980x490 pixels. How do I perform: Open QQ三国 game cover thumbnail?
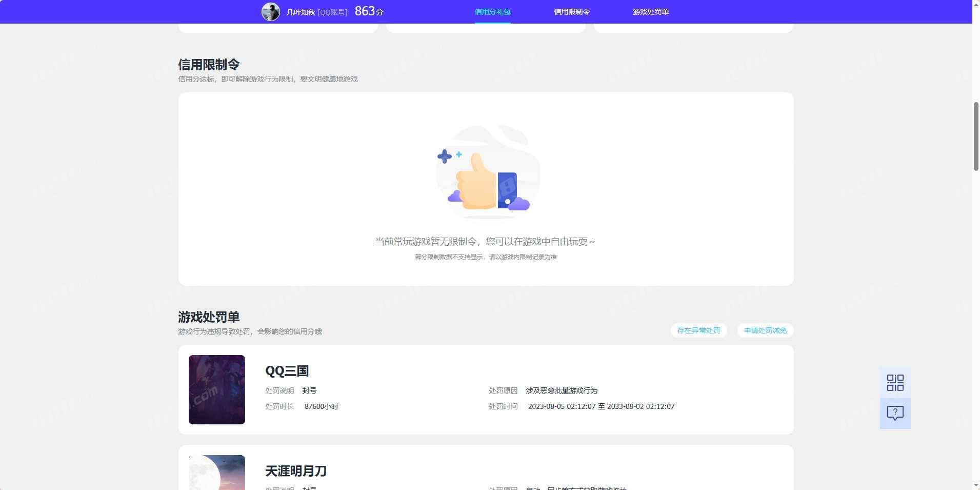point(217,389)
